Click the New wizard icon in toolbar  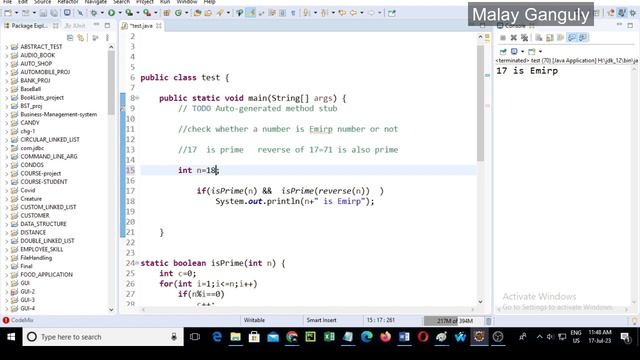click(x=8, y=13)
